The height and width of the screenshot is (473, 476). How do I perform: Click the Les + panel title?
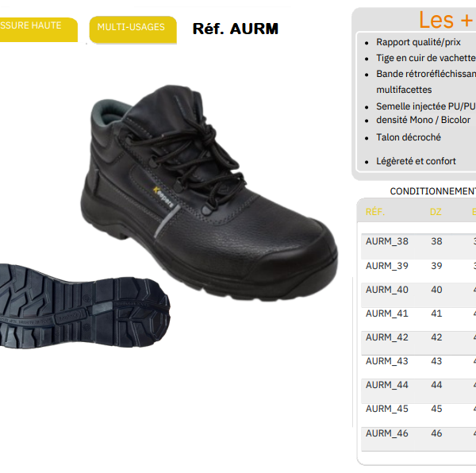pos(446,20)
